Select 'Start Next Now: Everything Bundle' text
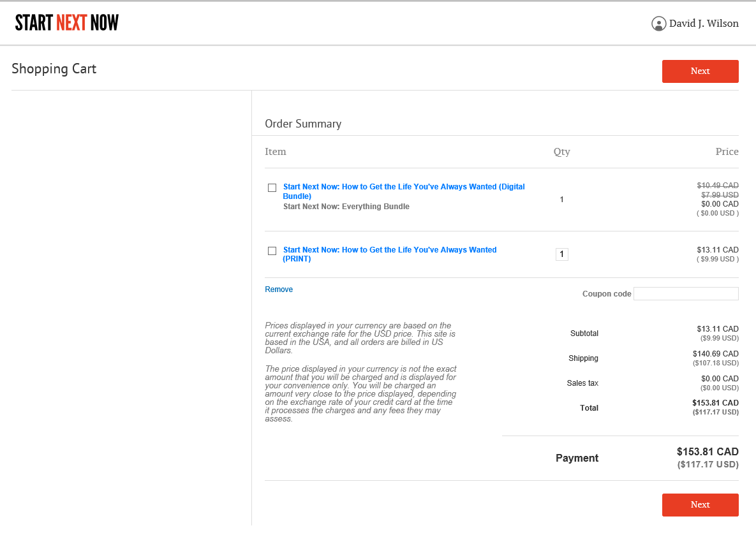Viewport: 756px width, 535px height. coord(346,207)
